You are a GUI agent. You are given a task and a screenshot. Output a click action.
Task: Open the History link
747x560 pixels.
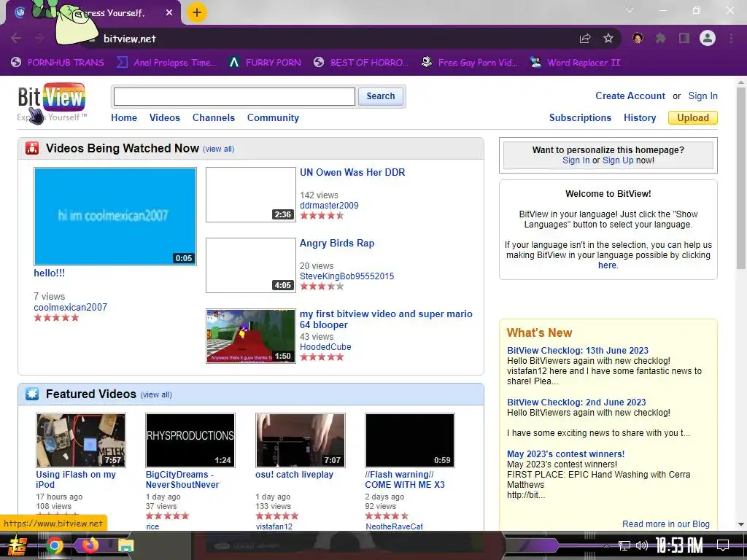click(x=640, y=117)
